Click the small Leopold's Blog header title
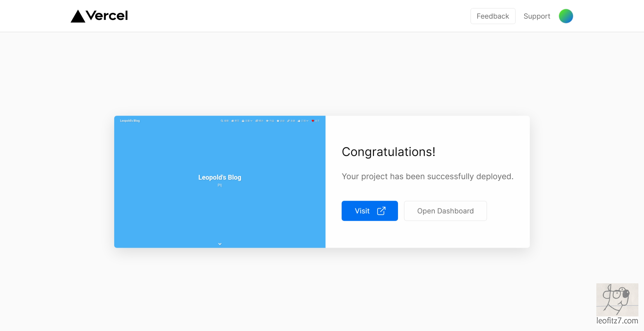 click(x=130, y=121)
